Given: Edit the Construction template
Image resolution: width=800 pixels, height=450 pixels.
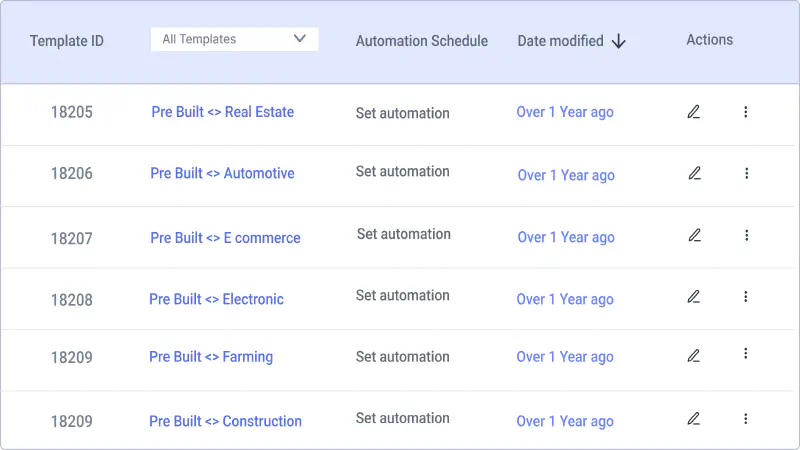Looking at the screenshot, I should pos(693,419).
